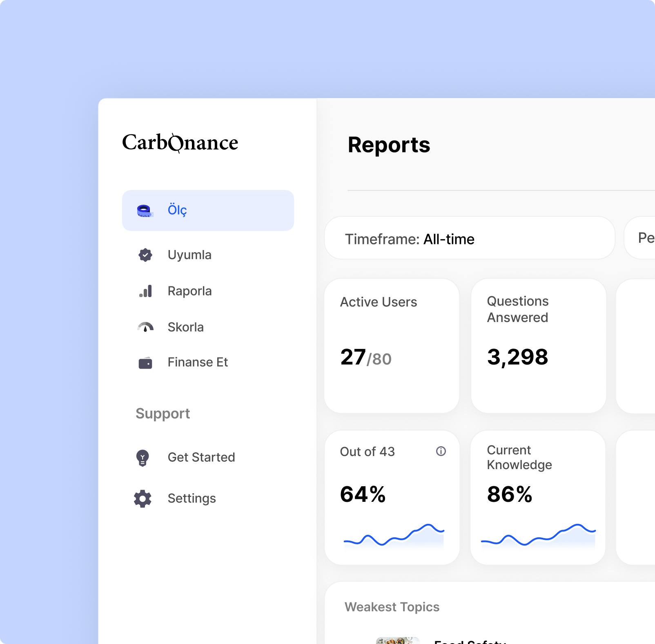Click the bar chart icon for Raporla
Screen dimensions: 655x644
[145, 291]
